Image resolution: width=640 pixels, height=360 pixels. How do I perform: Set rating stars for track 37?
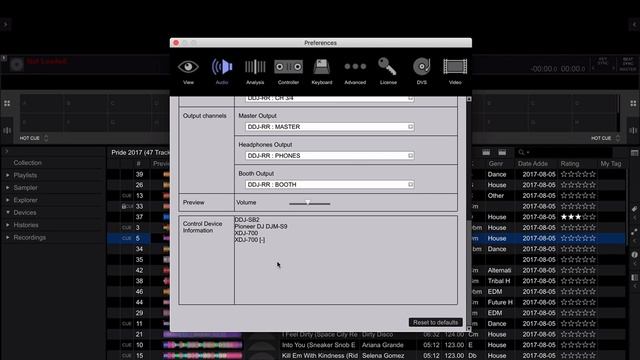coord(578,217)
